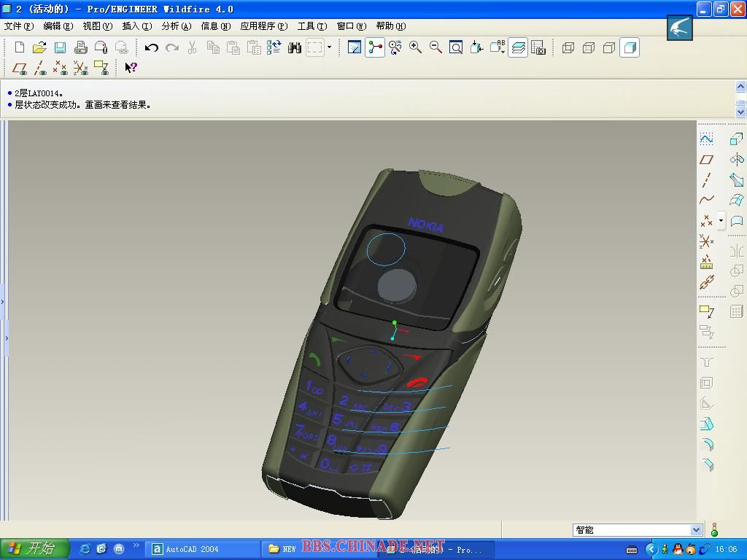The height and width of the screenshot is (560, 747).
Task: Toggle datum axes display
Action: tap(40, 68)
